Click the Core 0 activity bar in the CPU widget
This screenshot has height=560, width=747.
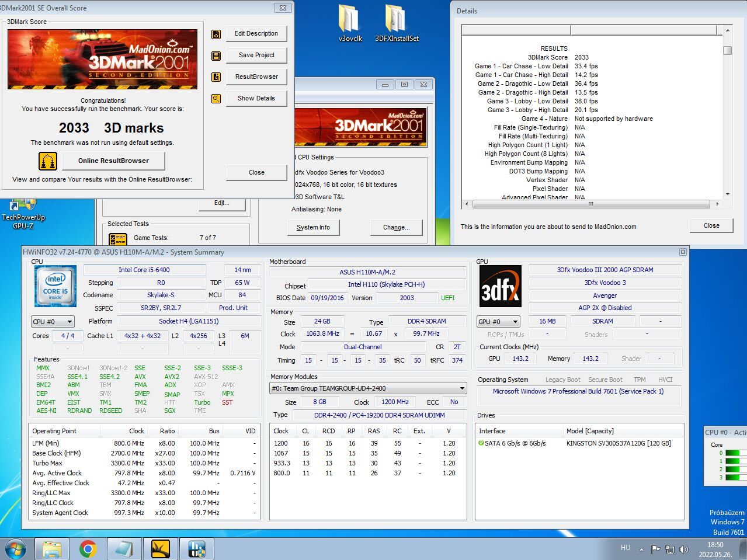[x=735, y=453]
